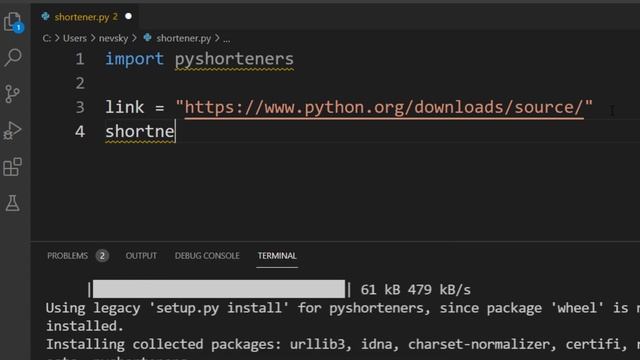Viewport: 640px width, 360px height.
Task: Click the shortne text on line 4
Action: [140, 131]
